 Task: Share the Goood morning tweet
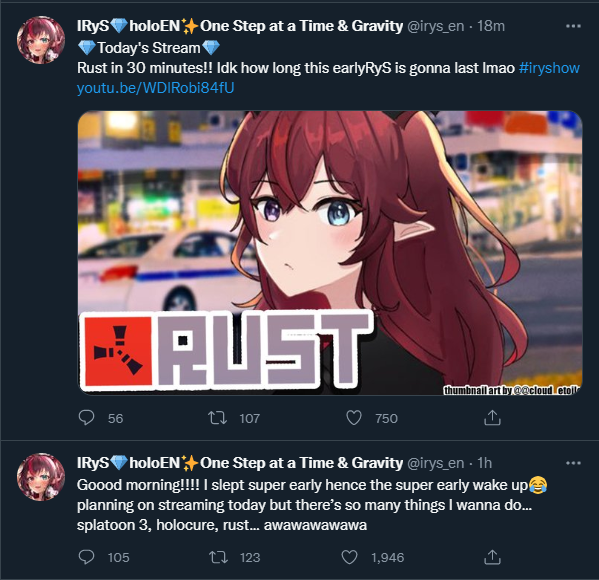(x=492, y=557)
